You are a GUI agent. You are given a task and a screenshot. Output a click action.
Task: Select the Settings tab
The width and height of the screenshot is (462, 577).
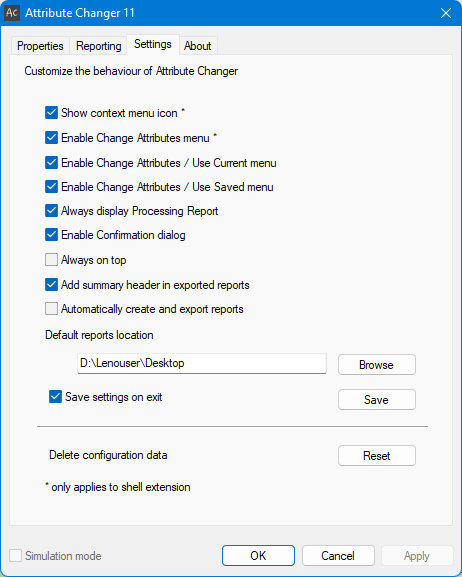(x=153, y=45)
